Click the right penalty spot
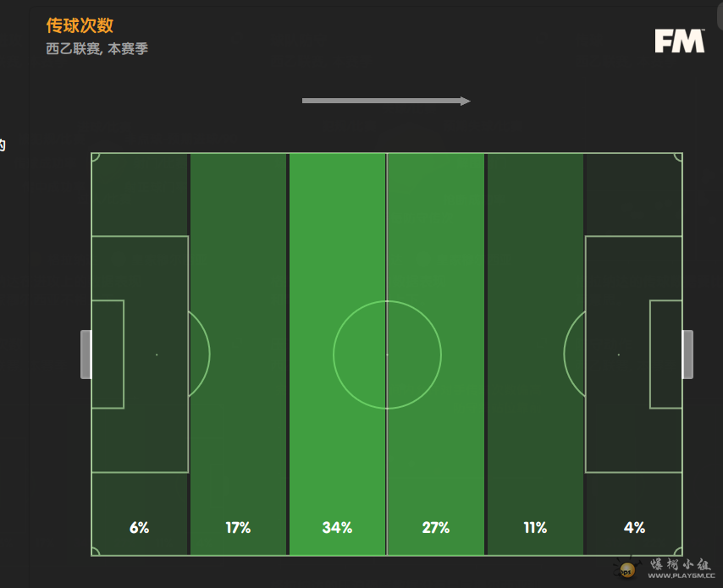The height and width of the screenshot is (588, 723). pyautogui.click(x=618, y=354)
